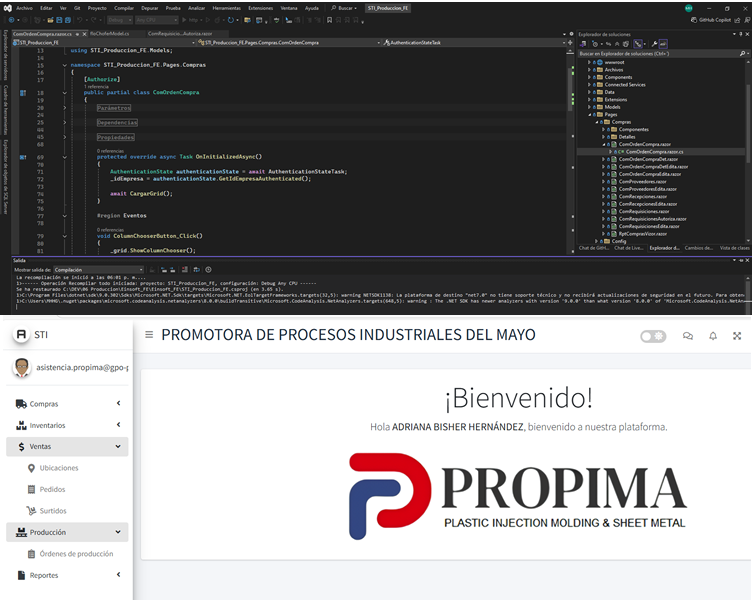The image size is (752, 600).
Task: Open the Herramientas menu
Action: click(x=226, y=7)
